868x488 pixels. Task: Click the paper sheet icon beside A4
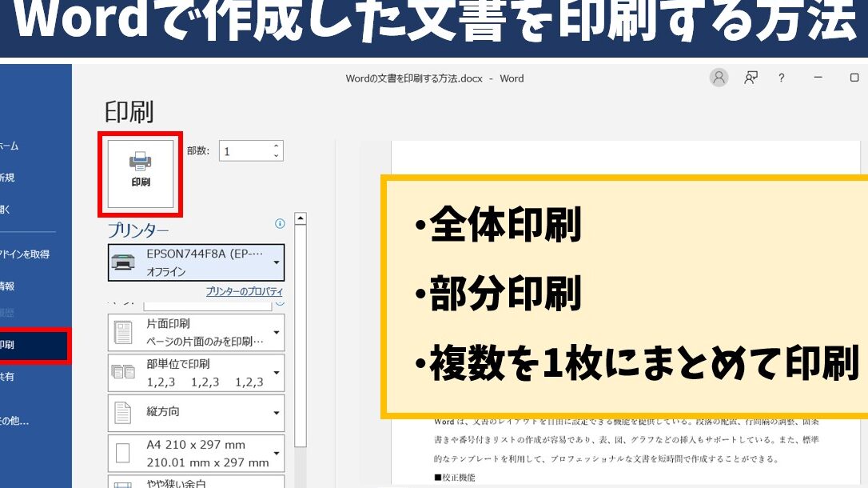(x=122, y=453)
